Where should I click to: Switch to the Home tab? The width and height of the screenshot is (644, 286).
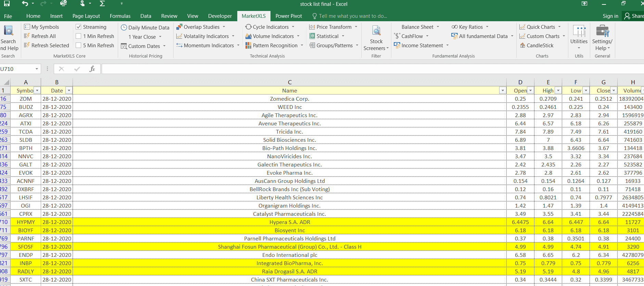33,16
